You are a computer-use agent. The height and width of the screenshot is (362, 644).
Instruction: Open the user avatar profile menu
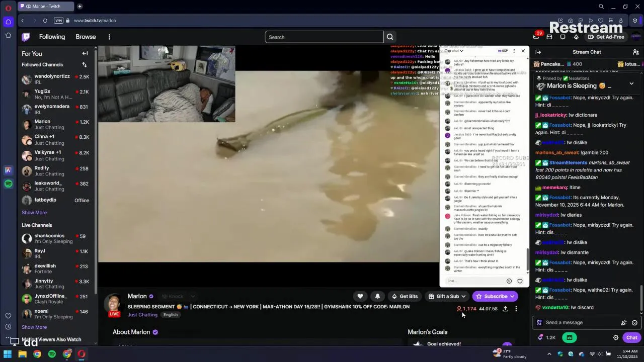pos(636,37)
